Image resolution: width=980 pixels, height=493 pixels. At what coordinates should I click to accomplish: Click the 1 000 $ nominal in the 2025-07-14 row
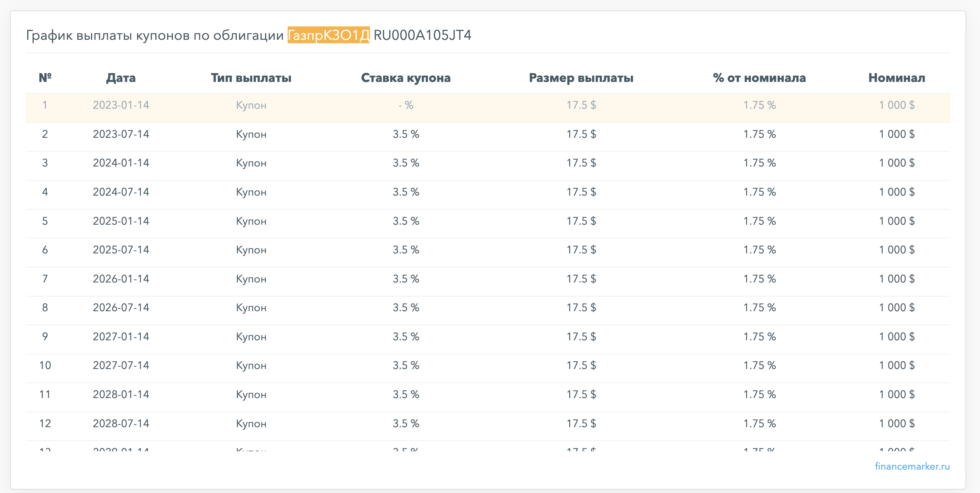click(x=897, y=250)
